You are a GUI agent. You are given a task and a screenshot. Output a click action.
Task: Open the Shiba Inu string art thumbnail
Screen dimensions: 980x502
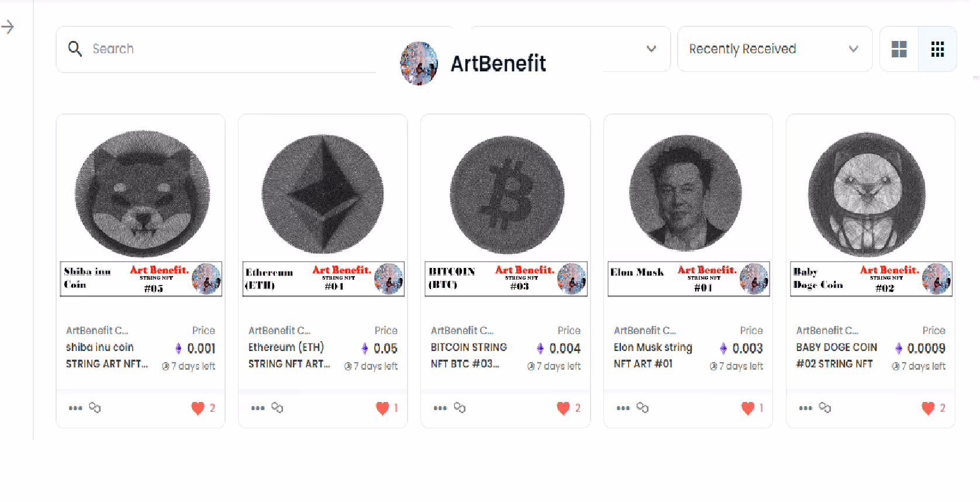pyautogui.click(x=142, y=194)
